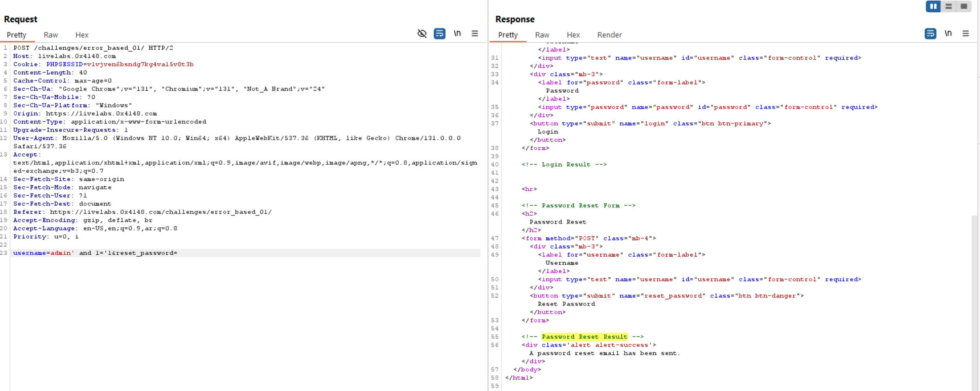Screen dimensions: 980x391
Task: Click the Accept-Encoding: gzip, deflate, br header
Action: (x=83, y=220)
